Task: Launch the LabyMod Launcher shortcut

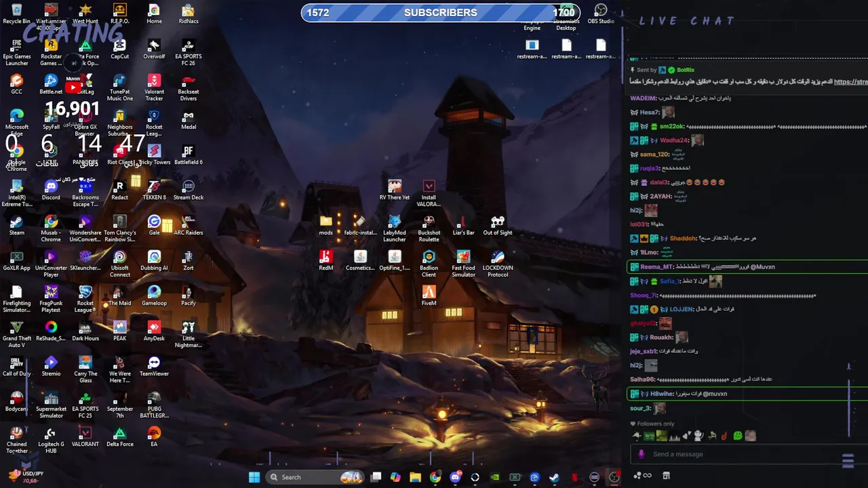Action: (395, 228)
